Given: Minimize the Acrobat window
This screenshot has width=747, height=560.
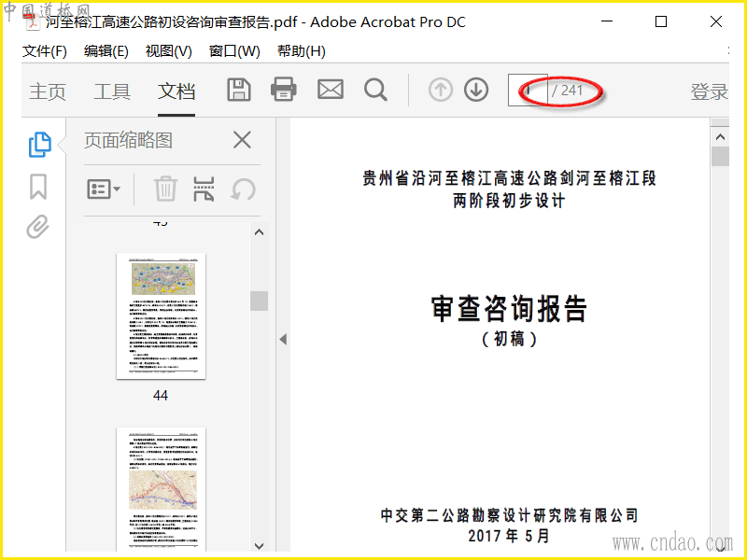Looking at the screenshot, I should pyautogui.click(x=607, y=21).
